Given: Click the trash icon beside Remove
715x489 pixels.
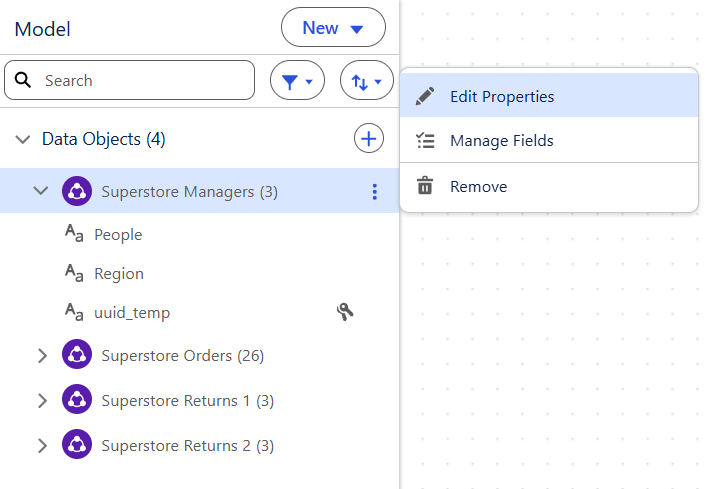Looking at the screenshot, I should point(425,185).
